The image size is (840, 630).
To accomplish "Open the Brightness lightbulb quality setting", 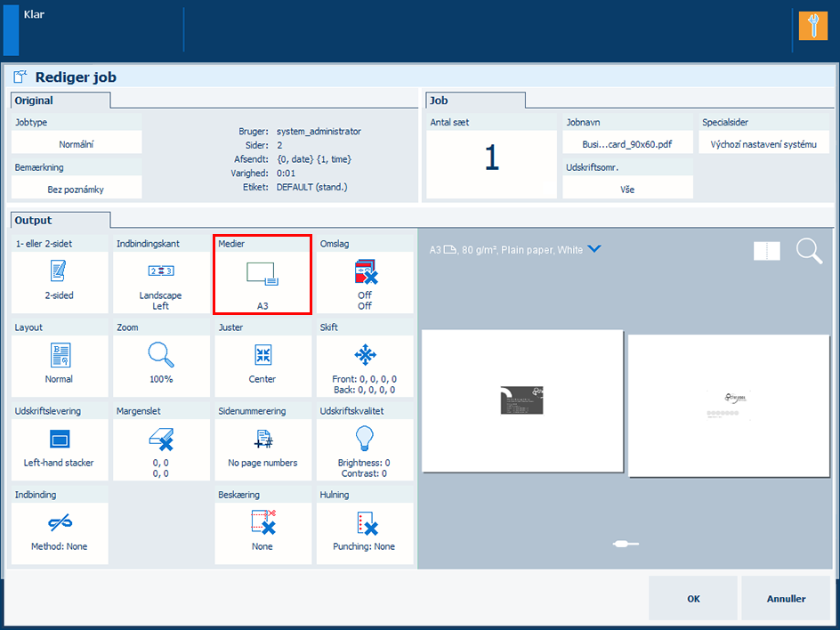I will (x=365, y=440).
